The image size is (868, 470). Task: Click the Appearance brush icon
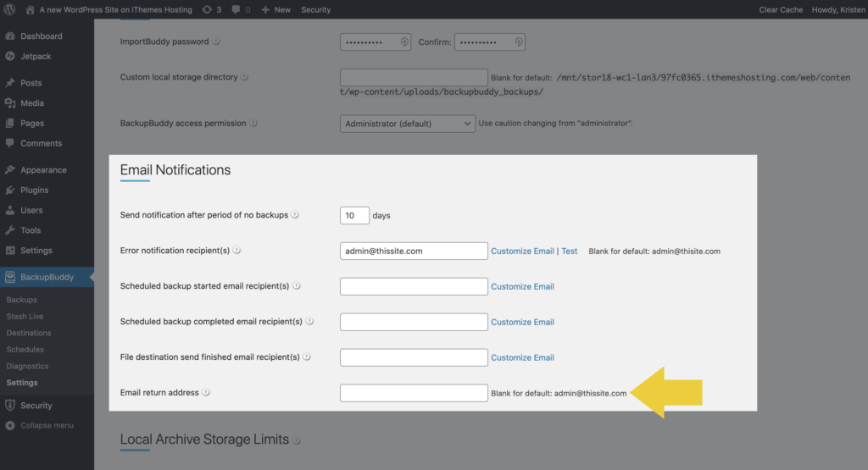point(10,169)
